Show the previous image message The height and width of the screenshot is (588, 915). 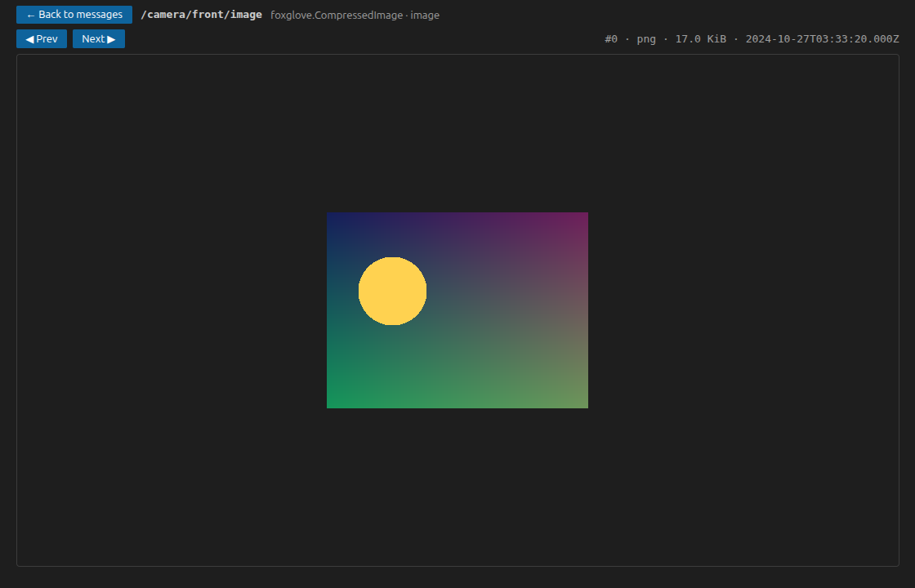coord(42,39)
